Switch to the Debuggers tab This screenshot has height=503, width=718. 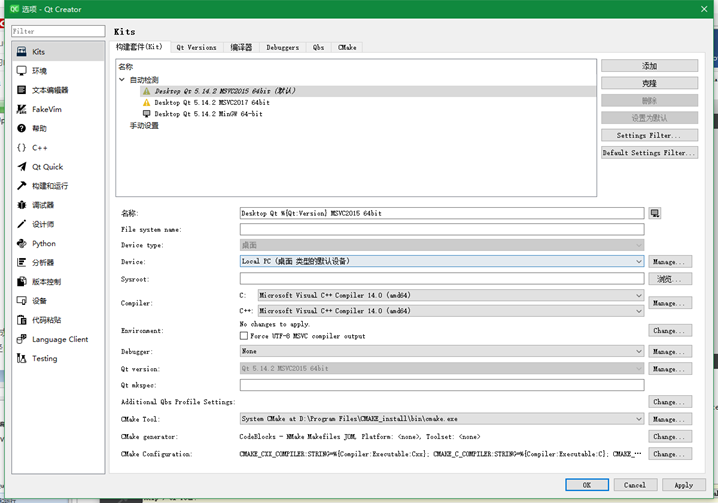(283, 47)
